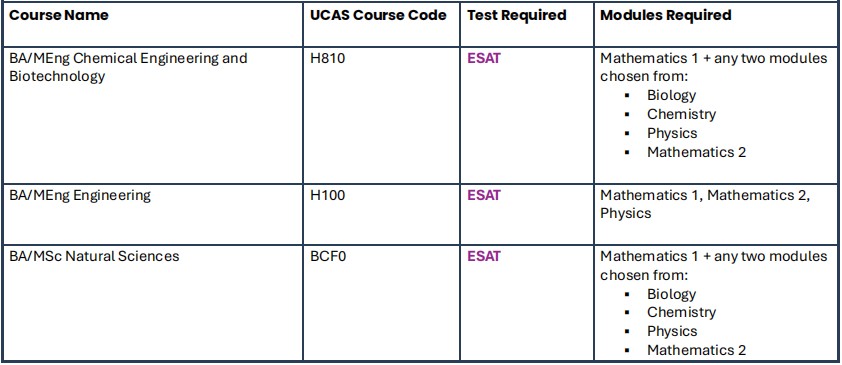The image size is (842, 365).
Task: Select the UCAS Course Code header
Action: (378, 15)
